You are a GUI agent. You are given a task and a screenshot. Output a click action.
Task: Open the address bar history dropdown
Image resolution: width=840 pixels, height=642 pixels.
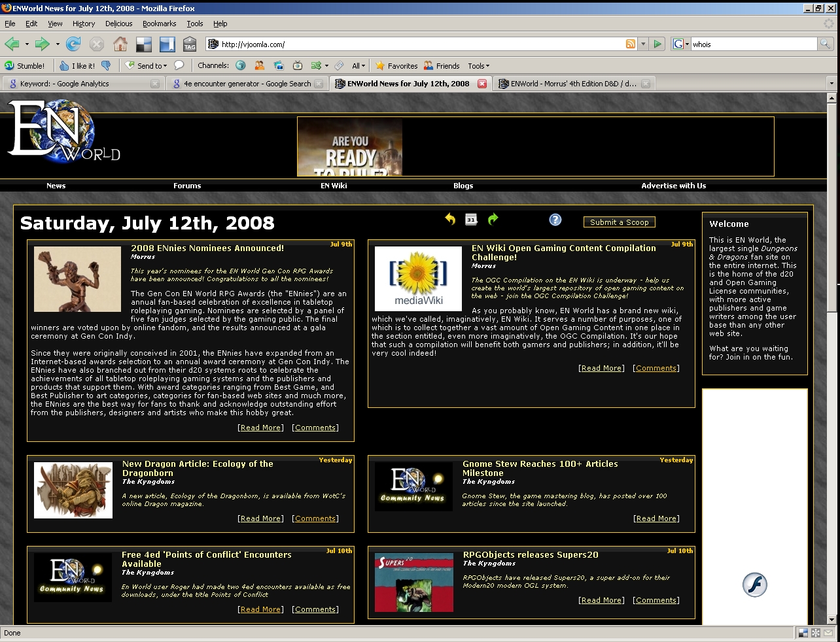(x=643, y=44)
